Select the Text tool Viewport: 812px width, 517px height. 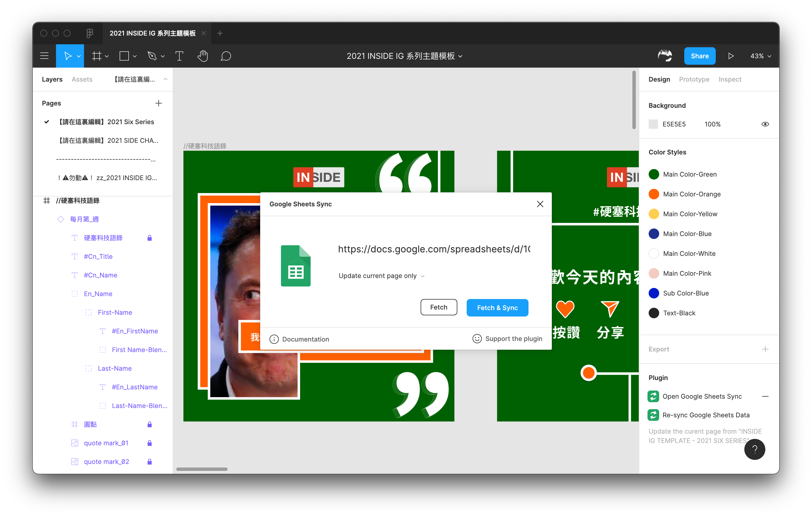point(179,56)
